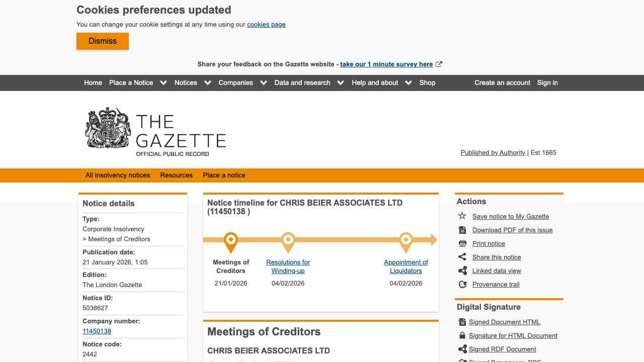Select All insolvency notices tab
This screenshot has height=362, width=644.
(118, 175)
